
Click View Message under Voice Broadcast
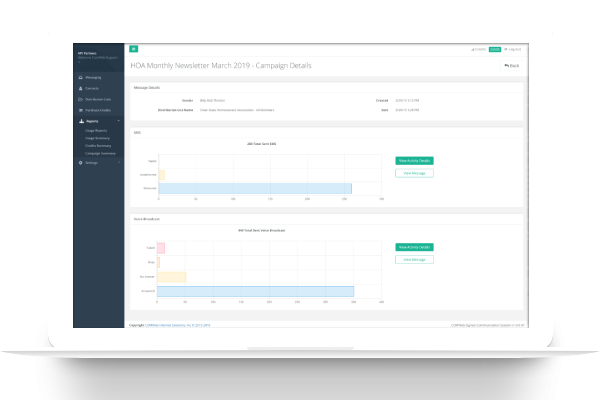tap(414, 259)
